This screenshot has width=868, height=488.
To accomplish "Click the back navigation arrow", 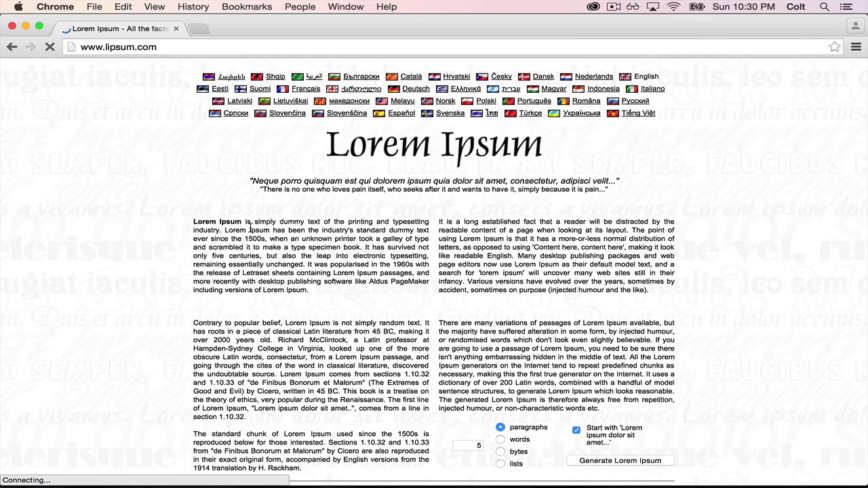I will (12, 47).
